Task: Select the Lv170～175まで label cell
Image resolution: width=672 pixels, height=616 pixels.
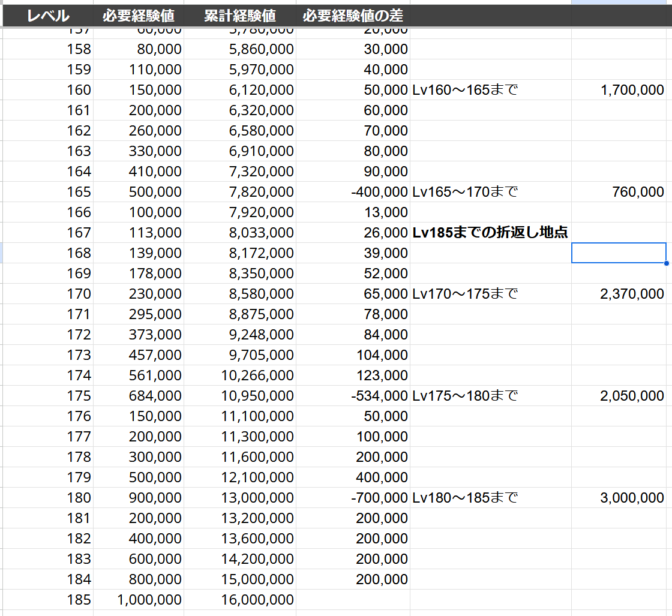Action: [490, 294]
